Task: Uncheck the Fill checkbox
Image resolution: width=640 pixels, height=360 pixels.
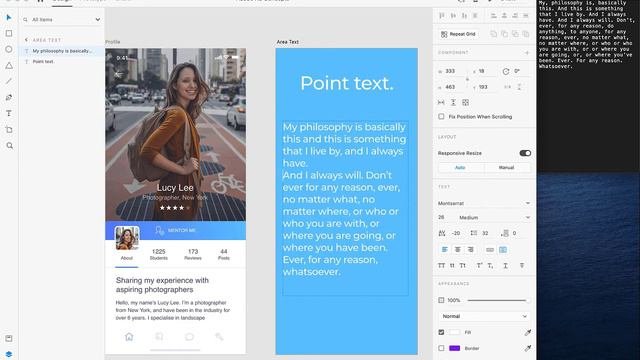Action: (x=441, y=332)
